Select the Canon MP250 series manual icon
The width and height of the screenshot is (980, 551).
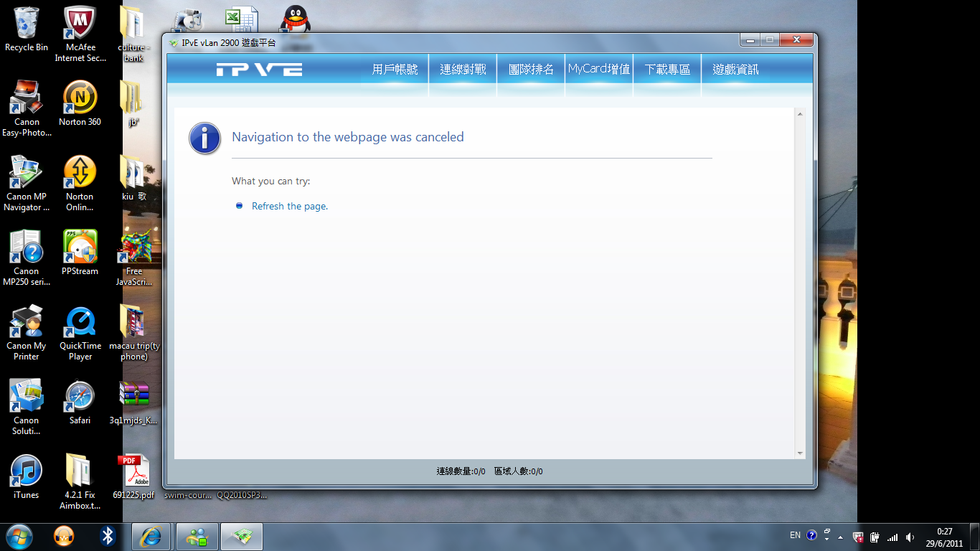point(27,258)
